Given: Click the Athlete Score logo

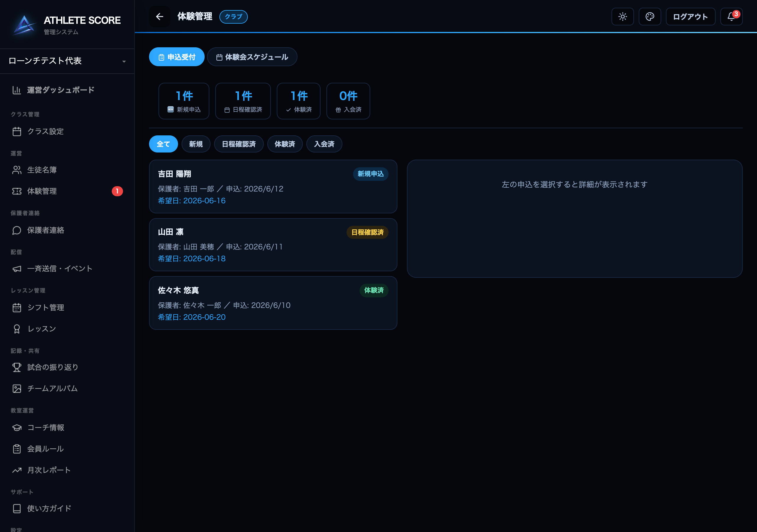Looking at the screenshot, I should 24,25.
